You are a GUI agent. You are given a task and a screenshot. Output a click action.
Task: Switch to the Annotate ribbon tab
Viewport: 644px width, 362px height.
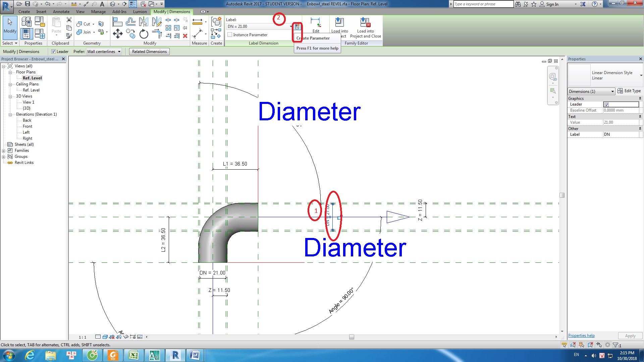[x=61, y=11]
